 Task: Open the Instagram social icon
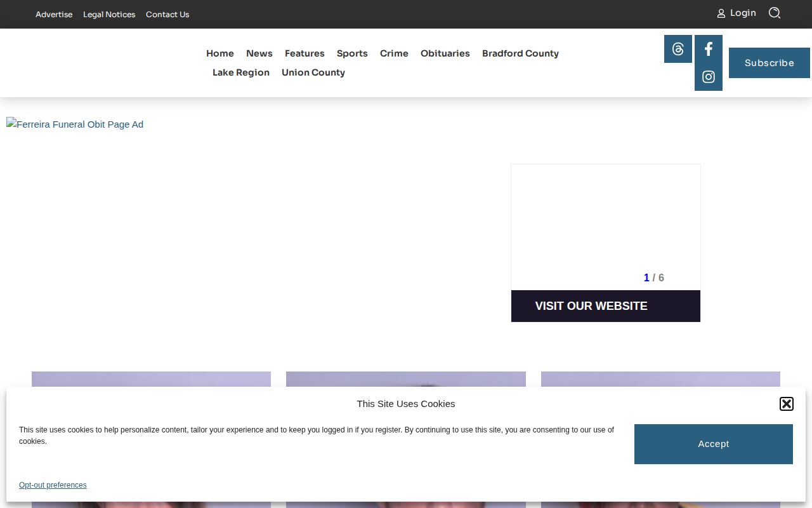[709, 77]
